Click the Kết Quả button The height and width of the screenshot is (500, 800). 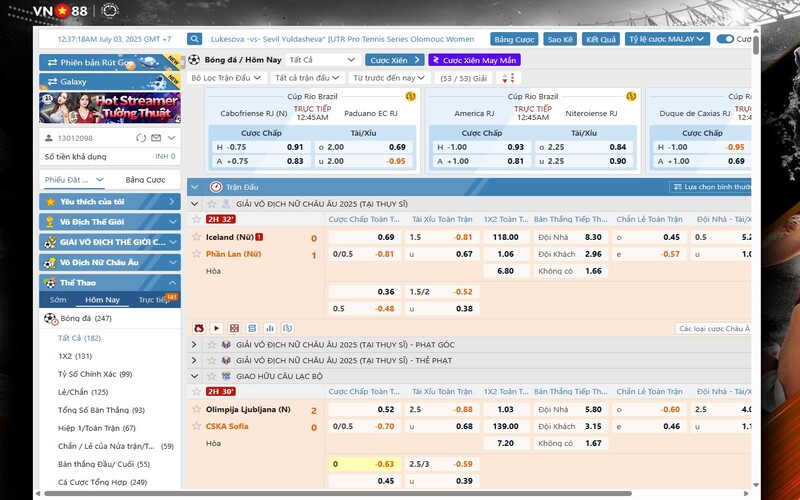pos(601,39)
